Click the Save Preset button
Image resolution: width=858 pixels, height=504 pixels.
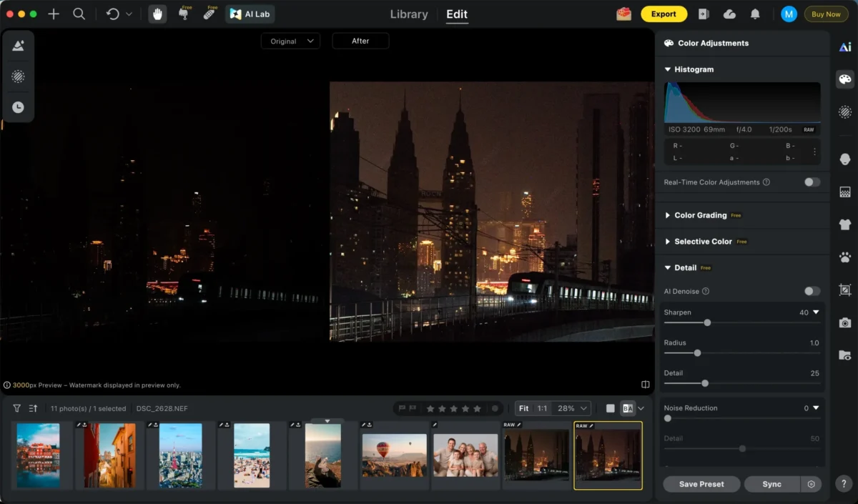[x=701, y=484]
